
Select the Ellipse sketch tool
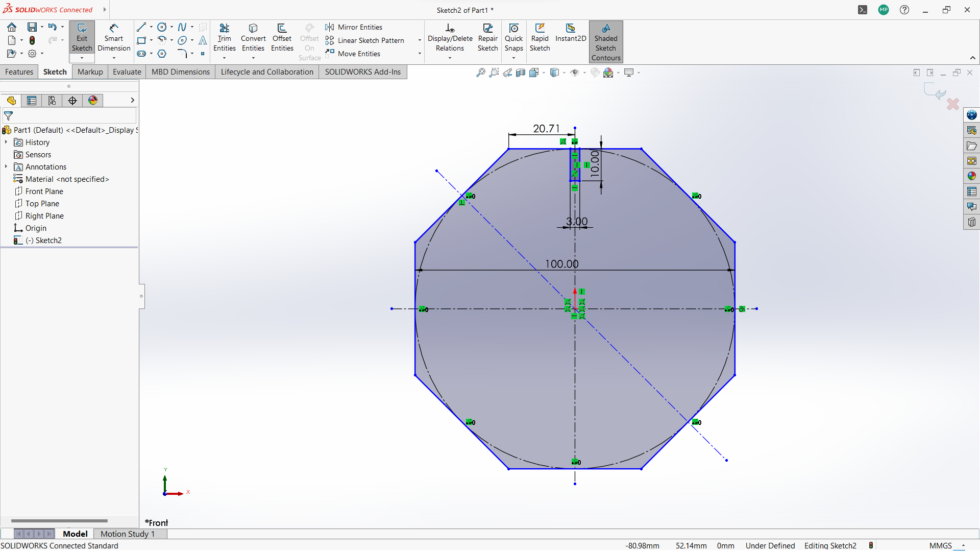182,40
